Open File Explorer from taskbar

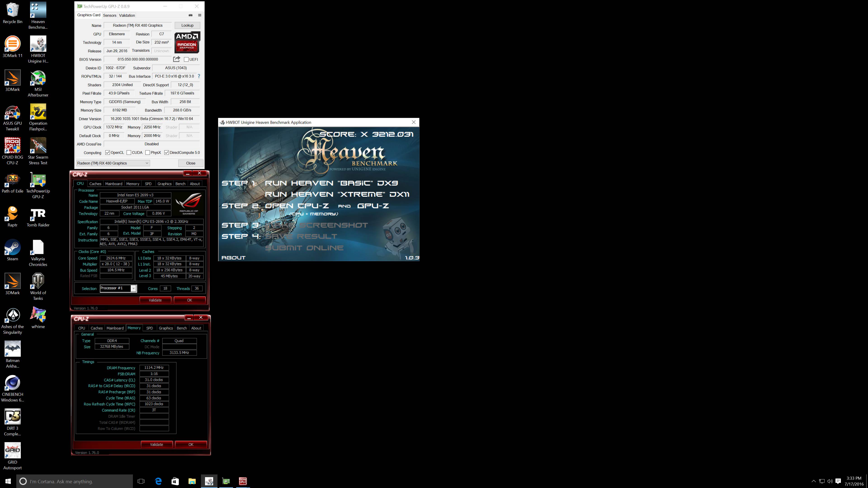click(192, 481)
